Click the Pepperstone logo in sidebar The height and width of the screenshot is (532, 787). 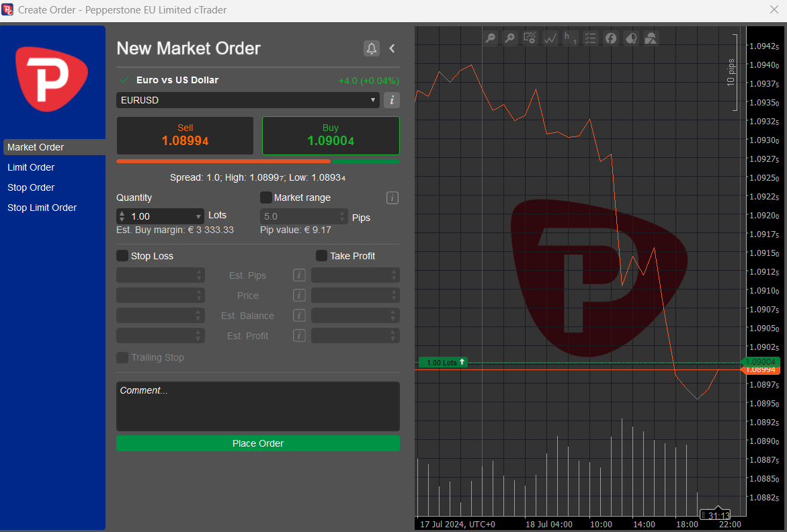click(x=52, y=79)
